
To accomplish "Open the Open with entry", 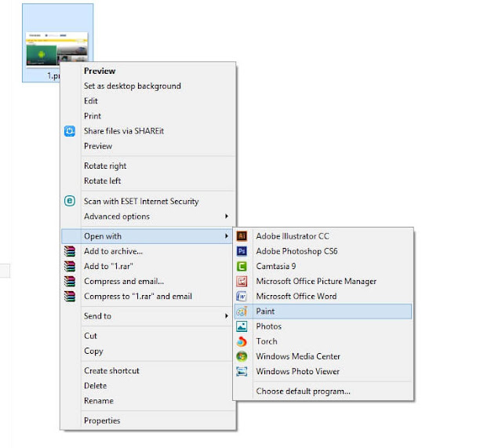I will click(x=147, y=236).
